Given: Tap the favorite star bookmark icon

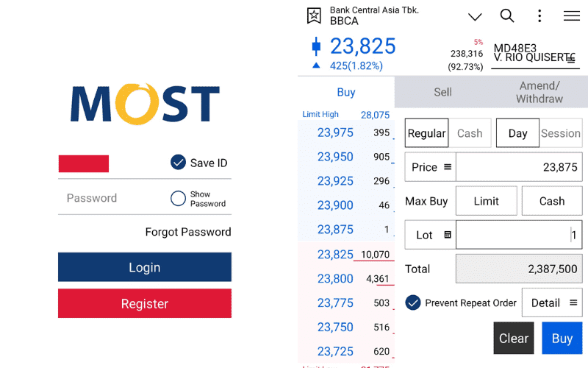Looking at the screenshot, I should click(314, 15).
